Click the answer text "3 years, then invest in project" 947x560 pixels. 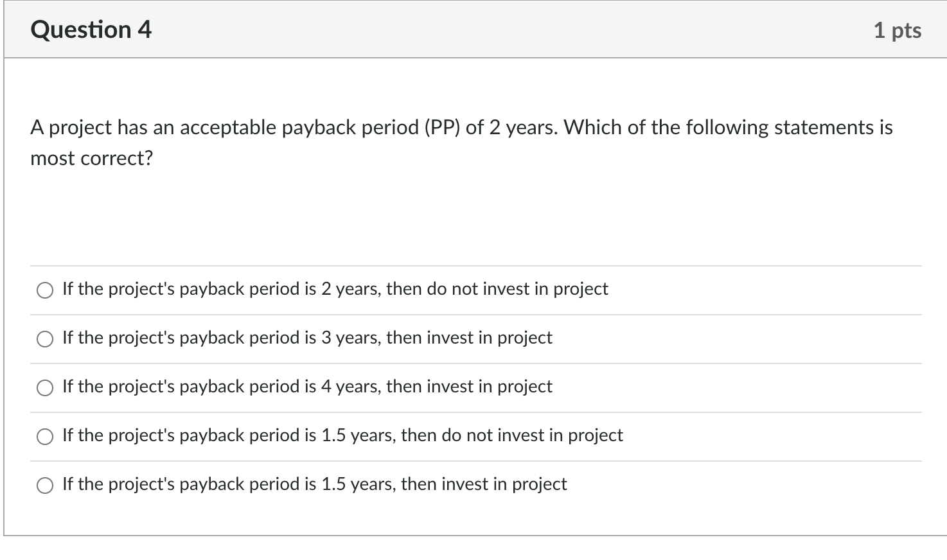[307, 338]
